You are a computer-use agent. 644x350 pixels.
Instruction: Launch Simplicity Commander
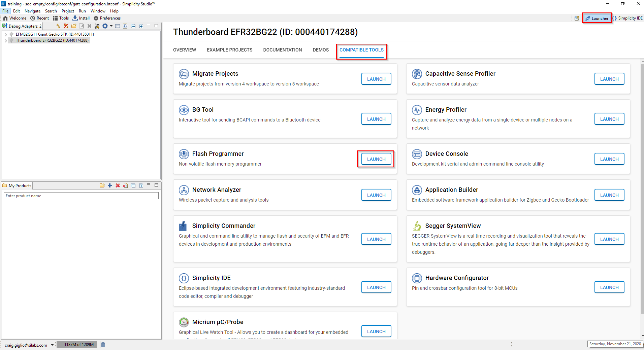(376, 239)
